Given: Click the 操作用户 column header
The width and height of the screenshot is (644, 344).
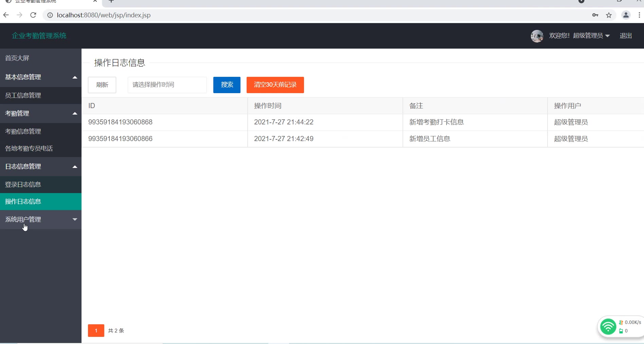Looking at the screenshot, I should point(596,106).
